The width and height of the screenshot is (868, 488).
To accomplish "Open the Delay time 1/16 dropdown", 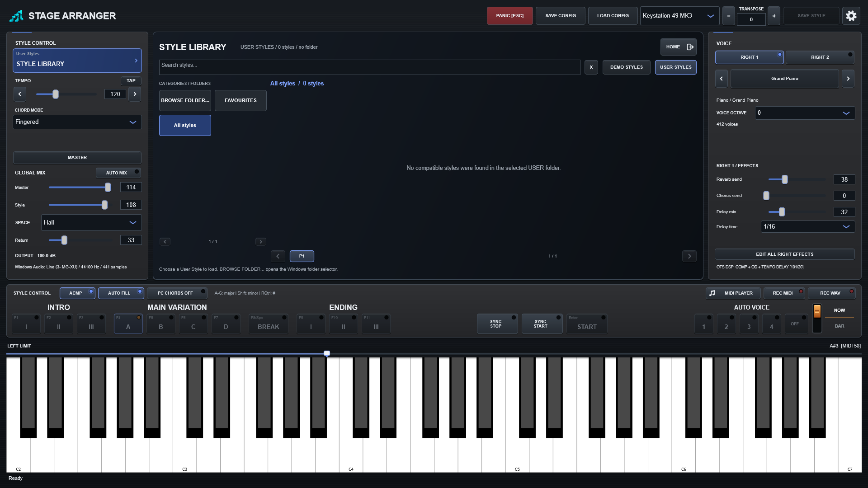I will pos(808,227).
